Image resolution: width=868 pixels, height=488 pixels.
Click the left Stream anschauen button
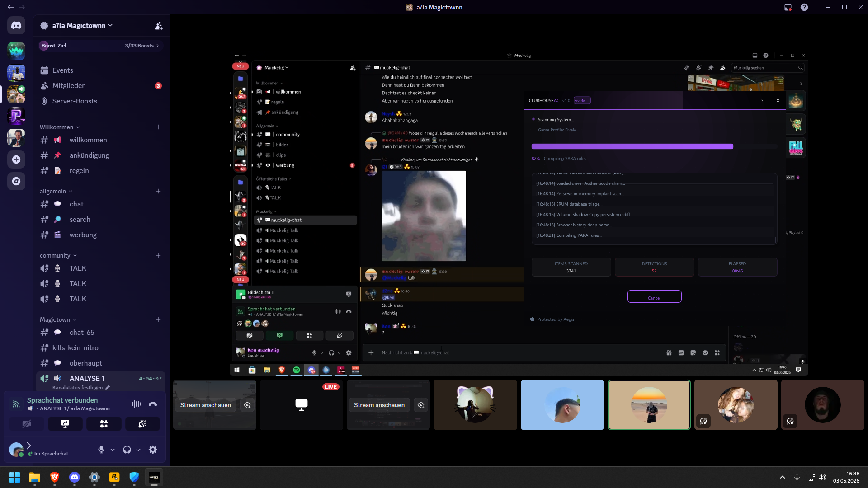pyautogui.click(x=206, y=405)
